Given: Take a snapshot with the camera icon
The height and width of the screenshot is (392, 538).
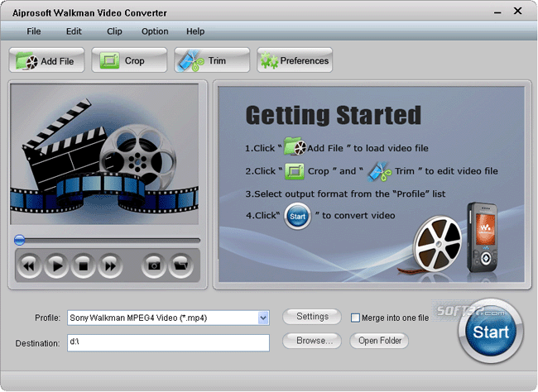Looking at the screenshot, I should 154,265.
